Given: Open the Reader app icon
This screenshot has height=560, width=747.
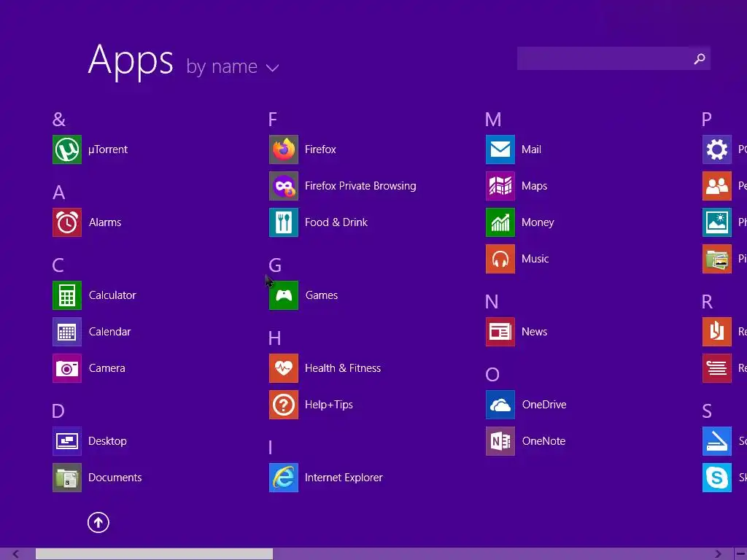Looking at the screenshot, I should click(x=717, y=332).
